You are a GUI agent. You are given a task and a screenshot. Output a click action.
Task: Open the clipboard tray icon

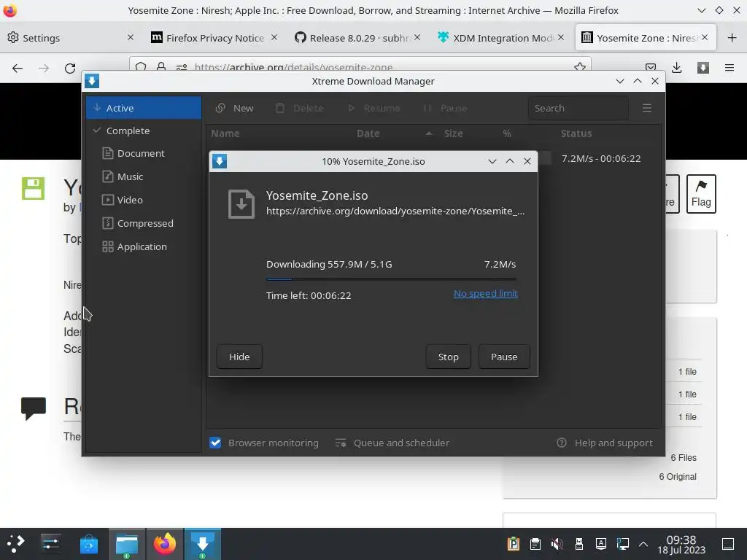[535, 543]
